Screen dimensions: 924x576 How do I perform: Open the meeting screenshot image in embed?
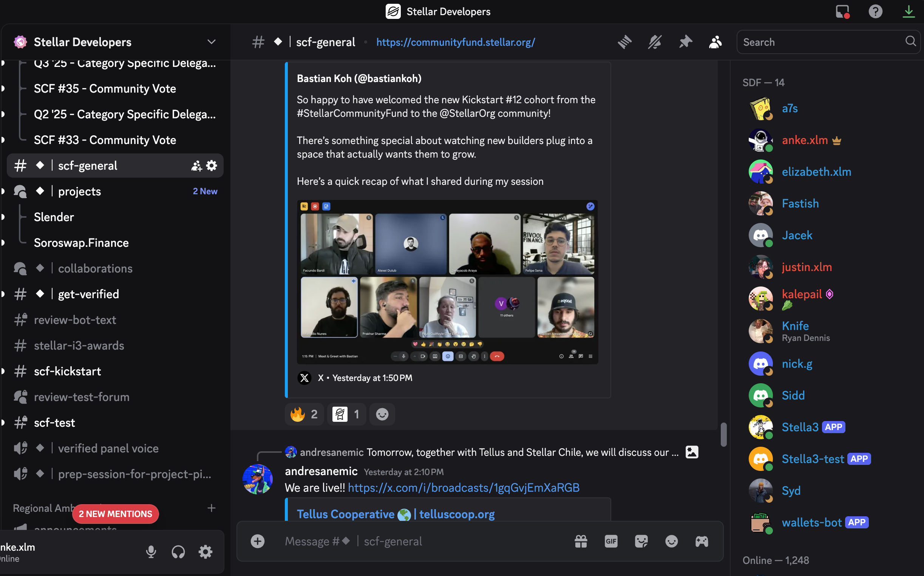click(447, 282)
